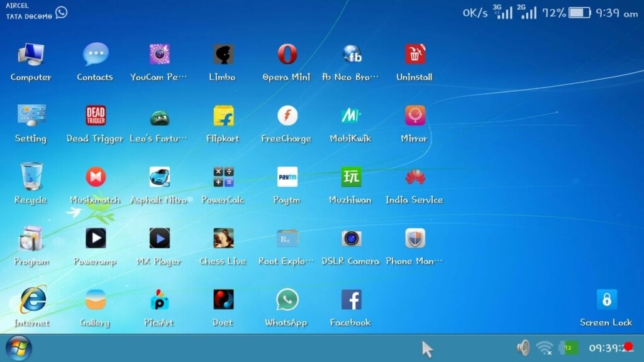Open MobiKwik wallet app
Image resolution: width=644 pixels, height=362 pixels.
(350, 117)
